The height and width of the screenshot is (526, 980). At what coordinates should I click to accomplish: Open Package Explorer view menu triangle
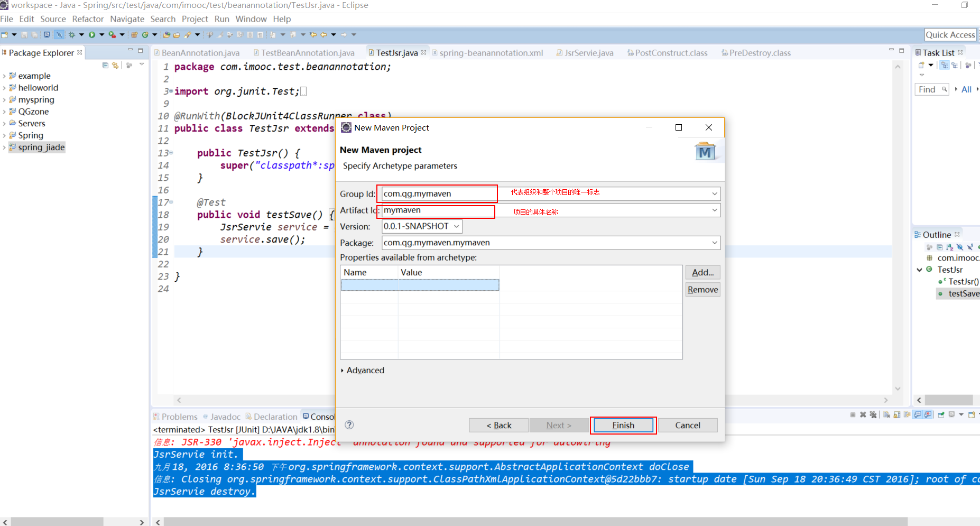[x=142, y=64]
